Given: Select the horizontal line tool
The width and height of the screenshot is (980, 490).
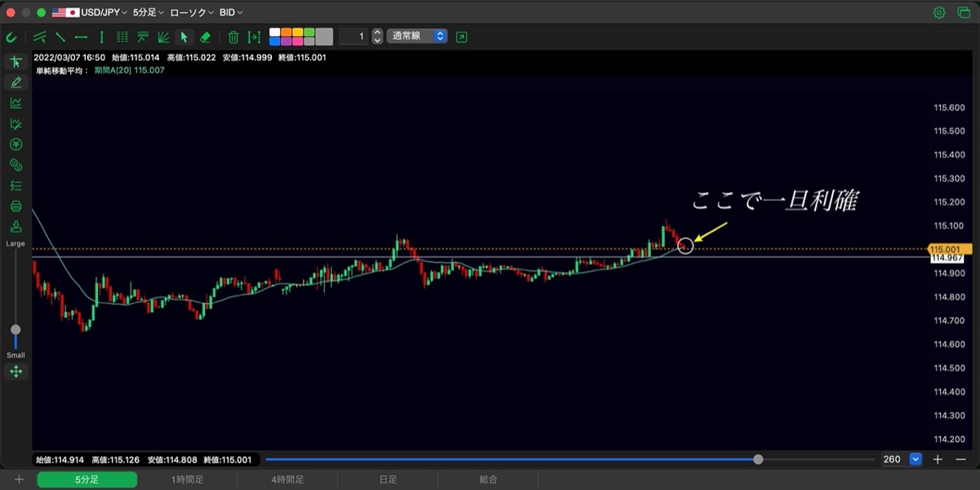Looking at the screenshot, I should coord(81,37).
